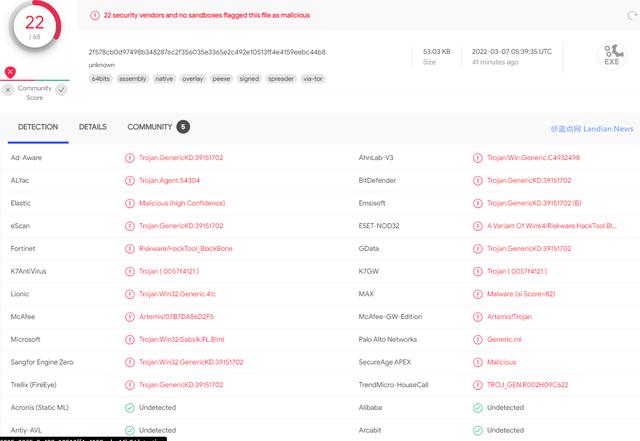Image resolution: width=640 pixels, height=441 pixels.
Task: Upvote the file with the checkmark button
Action: (61, 89)
